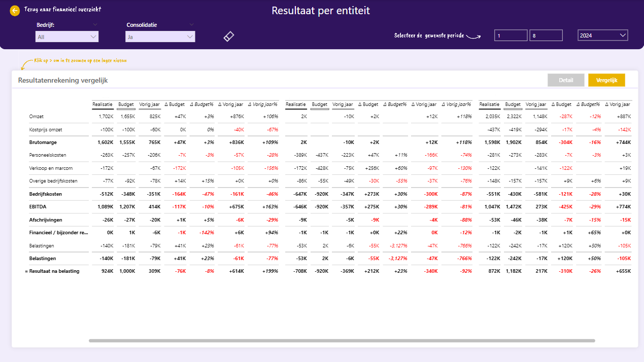
Task: Click 'Terug naar financieel overzicht' link
Action: [x=62, y=10]
